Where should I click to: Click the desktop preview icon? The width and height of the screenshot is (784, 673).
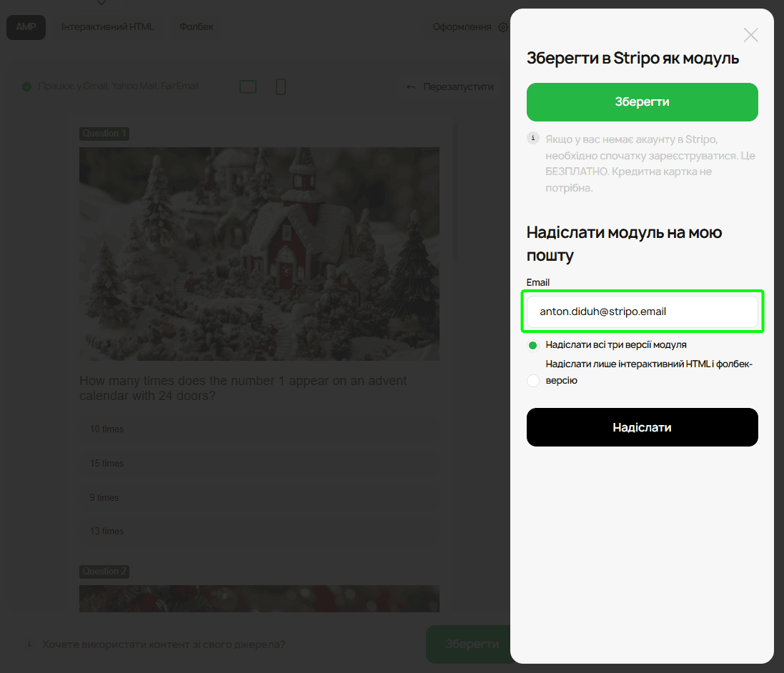(x=247, y=86)
